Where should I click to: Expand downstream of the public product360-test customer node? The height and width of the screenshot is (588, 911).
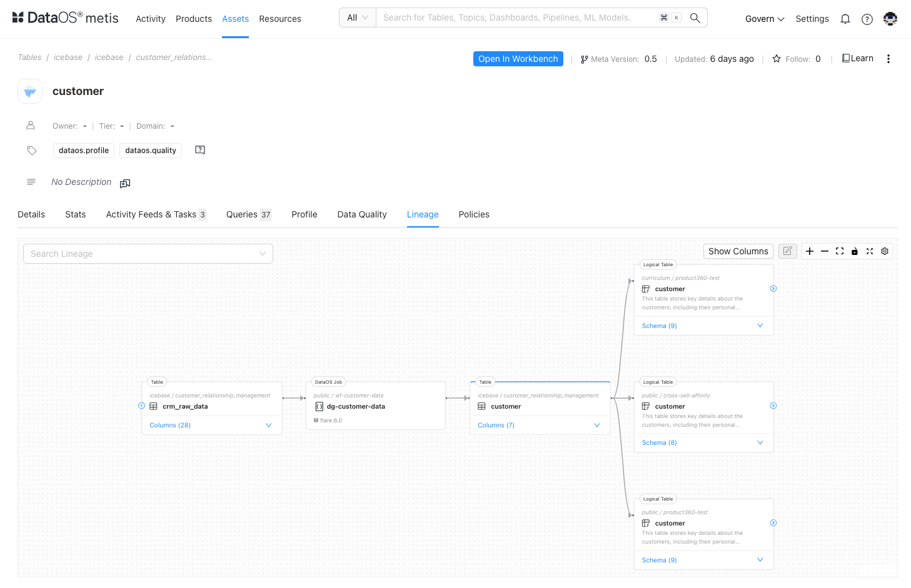pos(773,523)
